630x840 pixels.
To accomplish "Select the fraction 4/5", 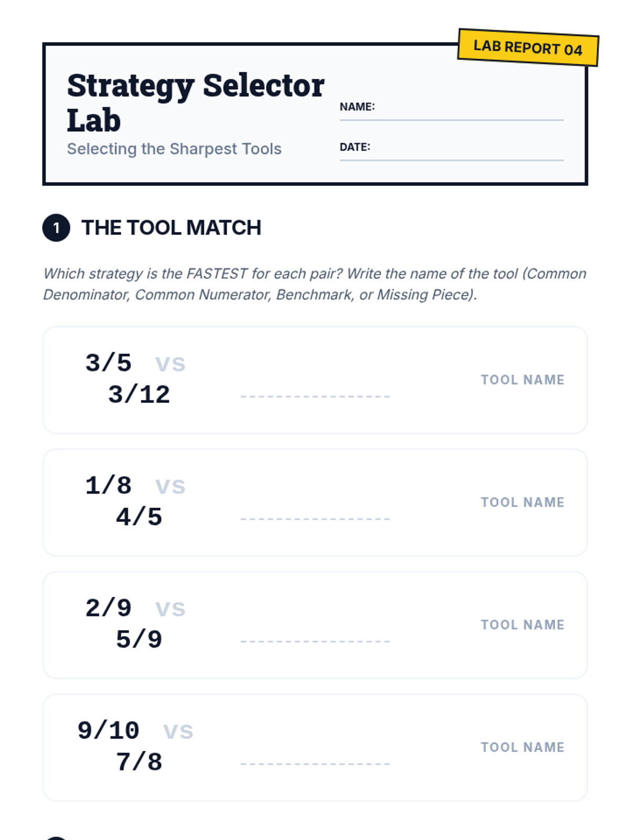I will (139, 517).
